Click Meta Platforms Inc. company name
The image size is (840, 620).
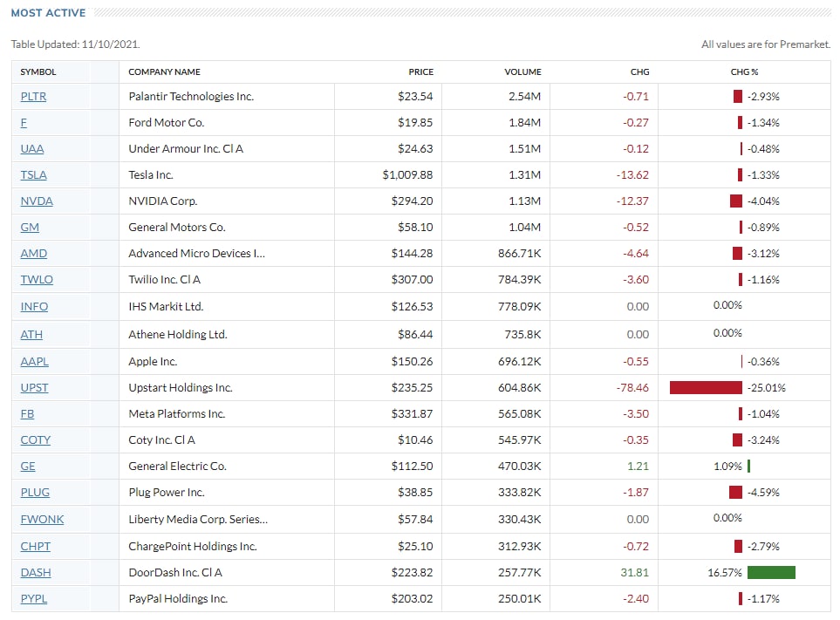(177, 414)
